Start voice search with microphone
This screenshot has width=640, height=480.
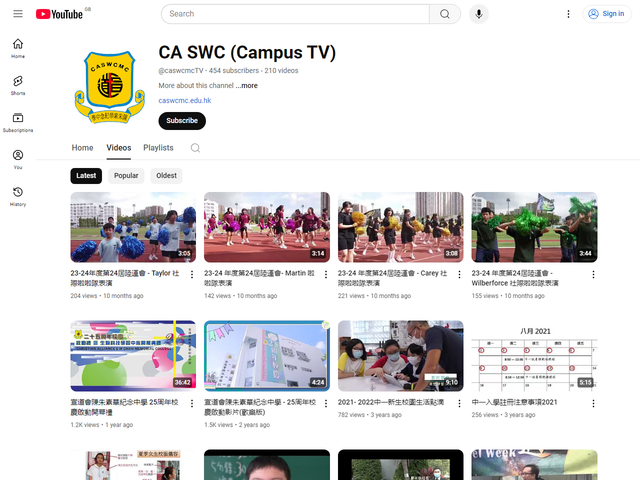(480, 14)
